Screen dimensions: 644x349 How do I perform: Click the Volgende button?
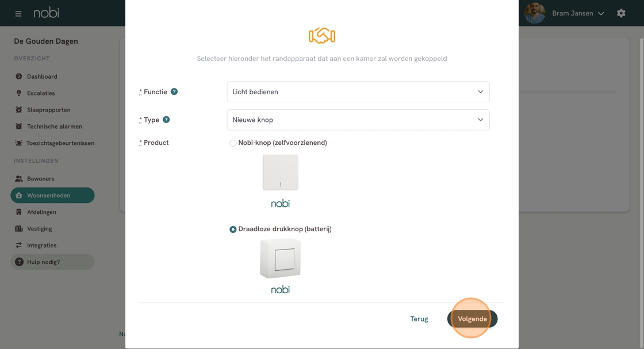(472, 319)
